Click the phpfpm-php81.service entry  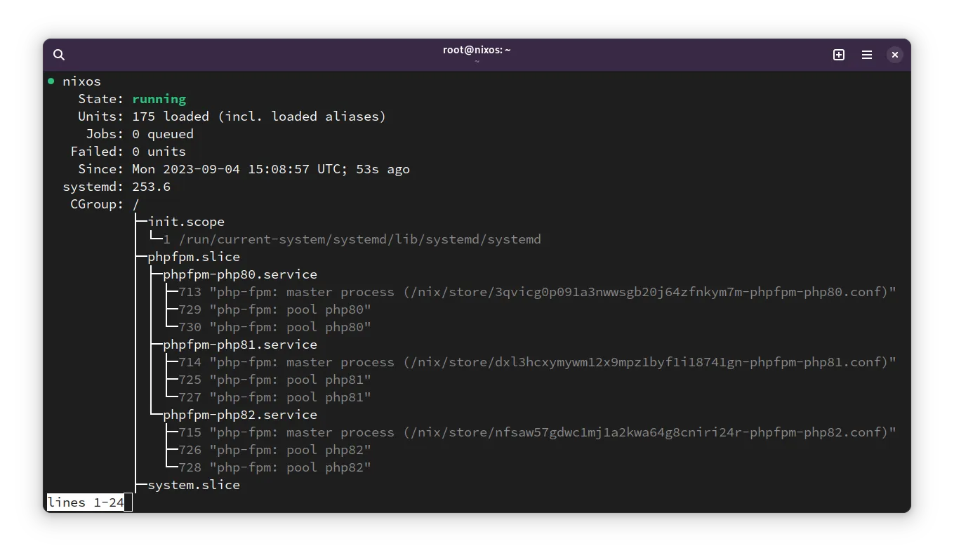tap(239, 344)
